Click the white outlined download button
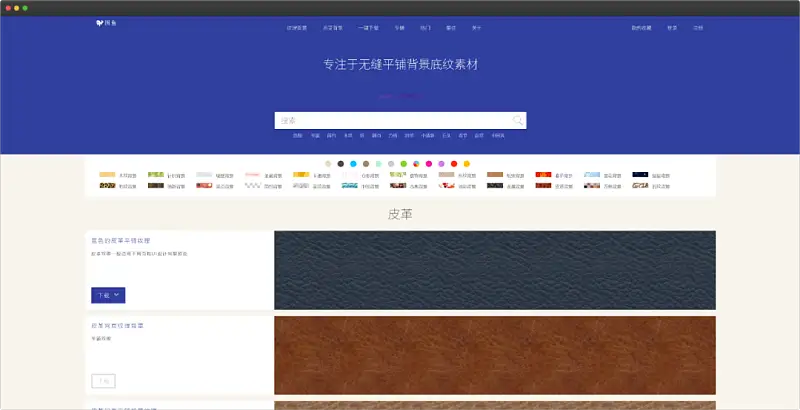This screenshot has width=800, height=410. click(x=104, y=381)
